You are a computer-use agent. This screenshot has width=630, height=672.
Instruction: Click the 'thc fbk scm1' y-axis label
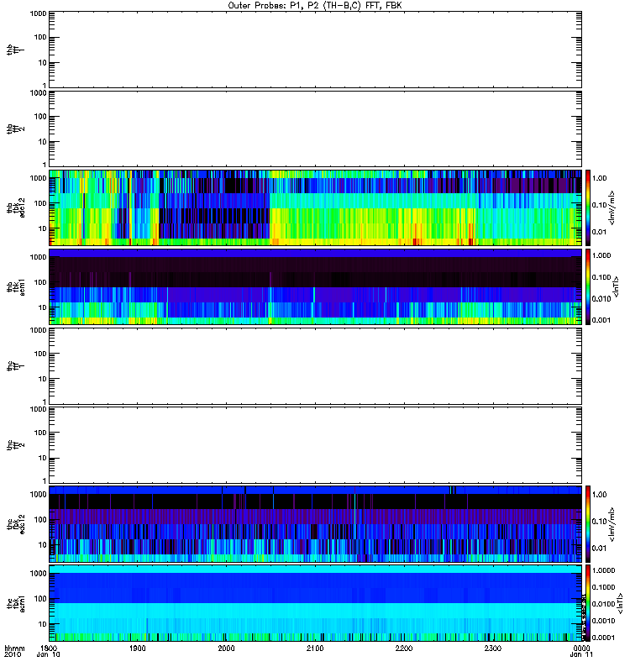point(16,603)
